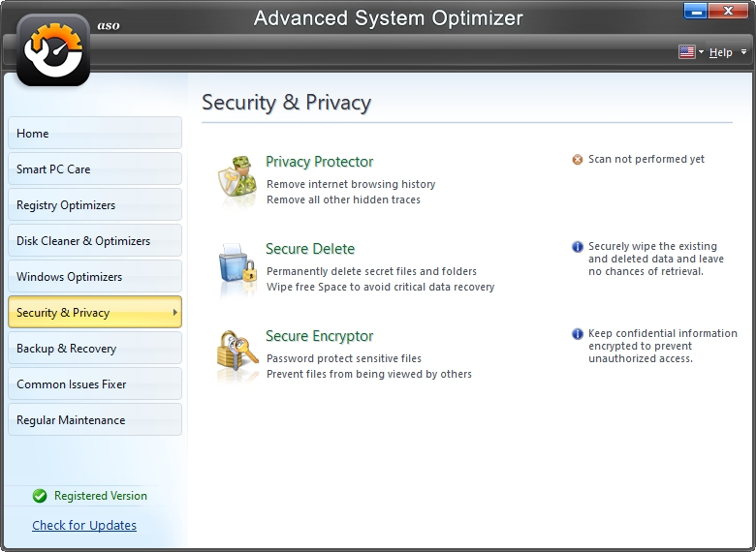Open the Privacy Protector title link
Image resolution: width=756 pixels, height=552 pixels.
pos(319,162)
